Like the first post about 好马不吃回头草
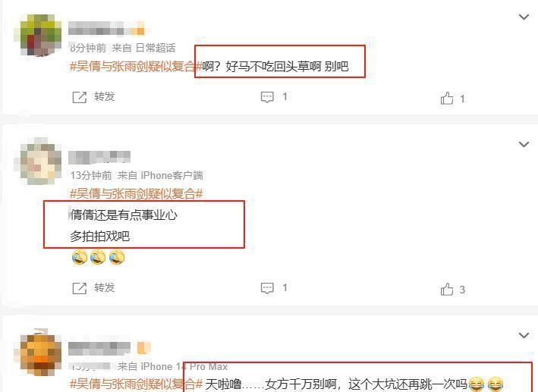 [447, 98]
